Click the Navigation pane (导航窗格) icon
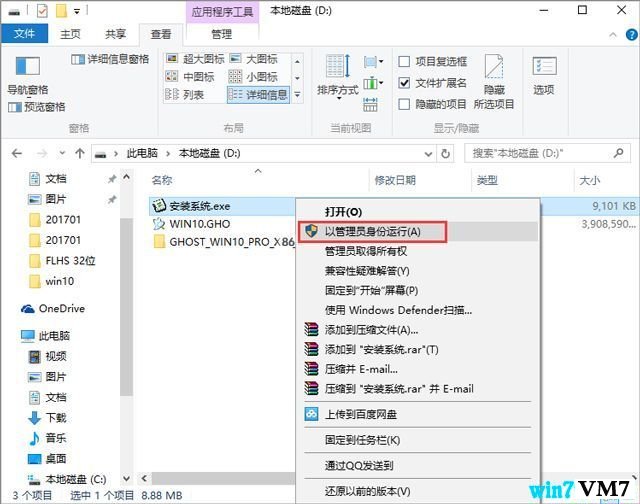Screen dimensions: 640x504 click(x=27, y=66)
